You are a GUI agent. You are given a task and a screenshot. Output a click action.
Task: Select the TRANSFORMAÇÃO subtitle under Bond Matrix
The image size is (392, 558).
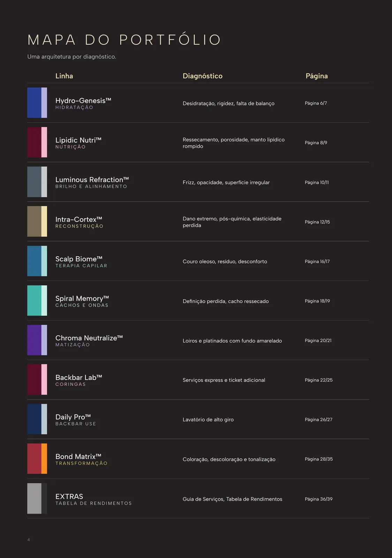tap(82, 463)
